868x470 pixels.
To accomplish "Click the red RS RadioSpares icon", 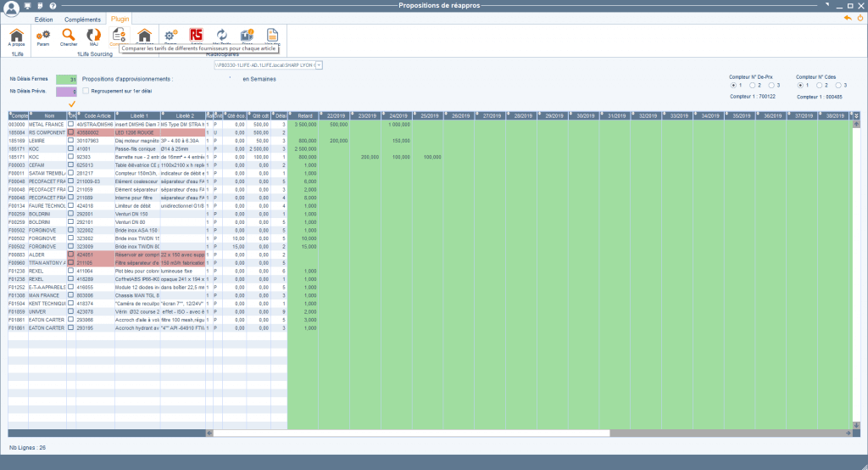I will pos(197,36).
